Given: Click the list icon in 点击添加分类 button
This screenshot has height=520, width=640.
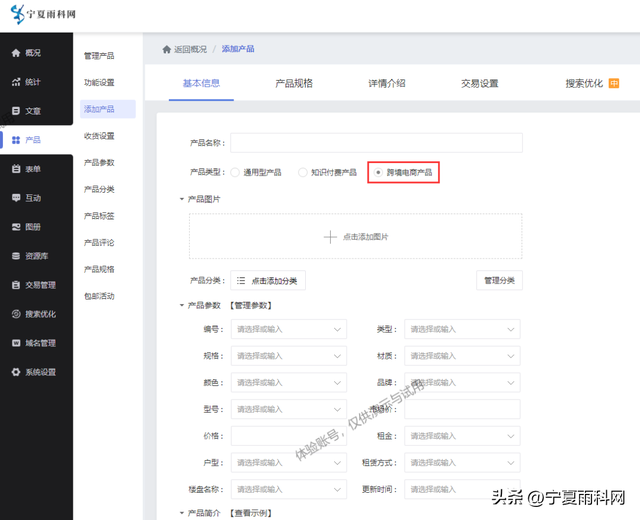Looking at the screenshot, I should (x=241, y=280).
